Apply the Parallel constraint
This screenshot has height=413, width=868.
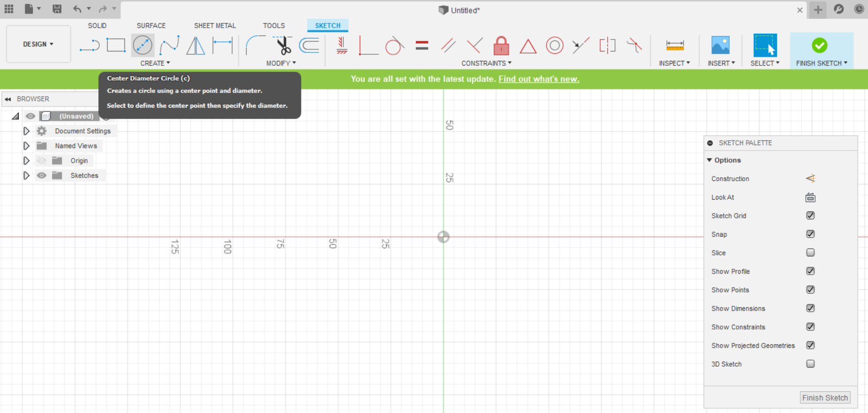(x=449, y=45)
